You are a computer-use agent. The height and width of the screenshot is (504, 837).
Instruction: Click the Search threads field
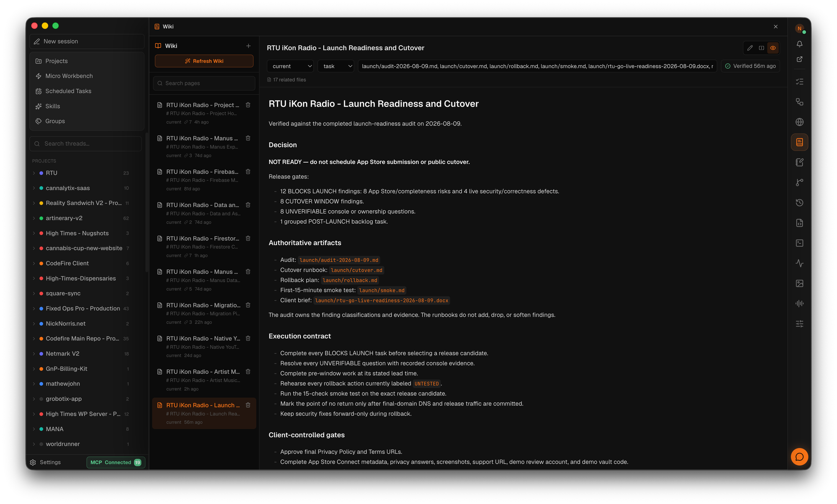(86, 143)
